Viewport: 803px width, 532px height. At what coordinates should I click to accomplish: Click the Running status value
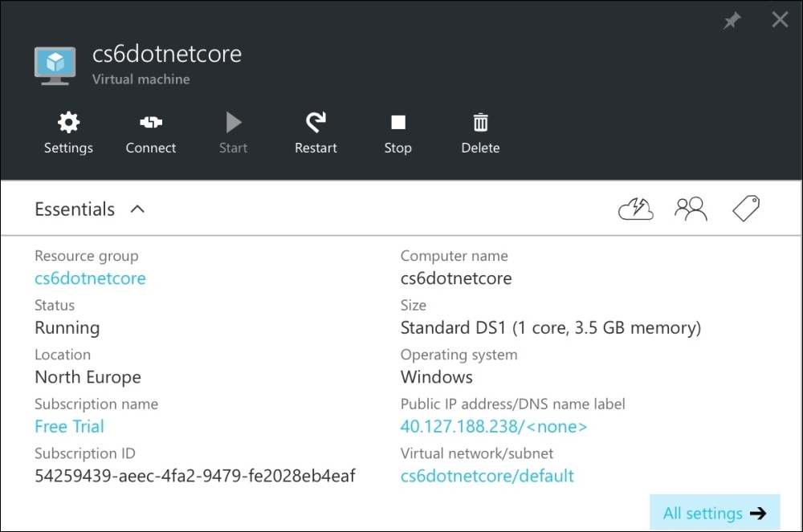click(67, 328)
